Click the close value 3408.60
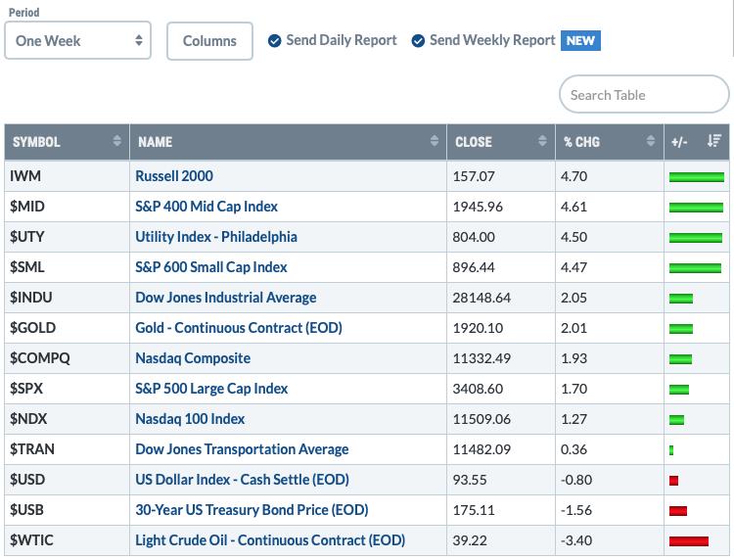This screenshot has height=560, width=734. pos(478,389)
